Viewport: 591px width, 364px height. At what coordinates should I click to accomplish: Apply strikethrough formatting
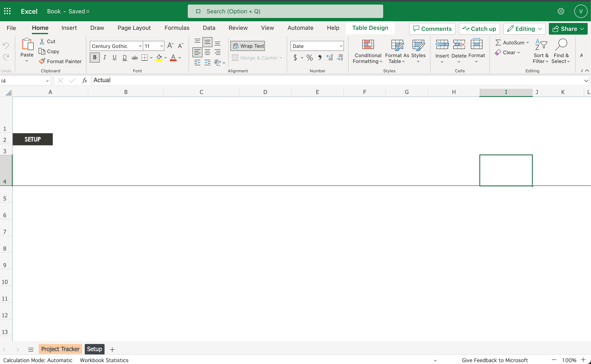(x=135, y=58)
